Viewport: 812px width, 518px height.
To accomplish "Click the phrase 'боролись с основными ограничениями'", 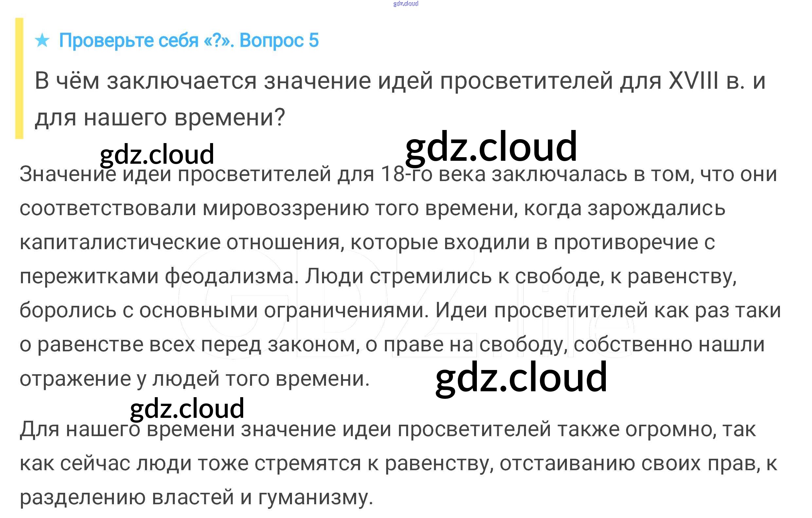I will [223, 310].
